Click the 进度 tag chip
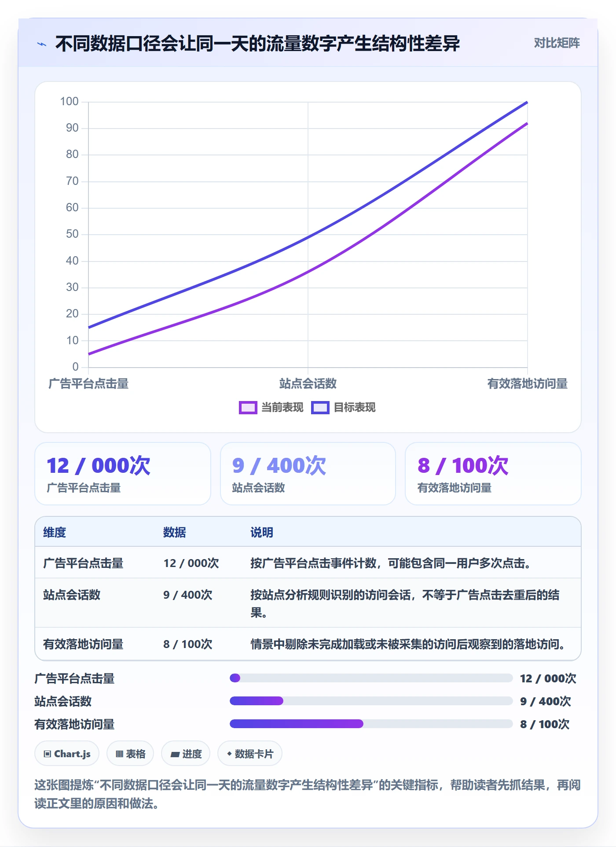 pyautogui.click(x=186, y=754)
